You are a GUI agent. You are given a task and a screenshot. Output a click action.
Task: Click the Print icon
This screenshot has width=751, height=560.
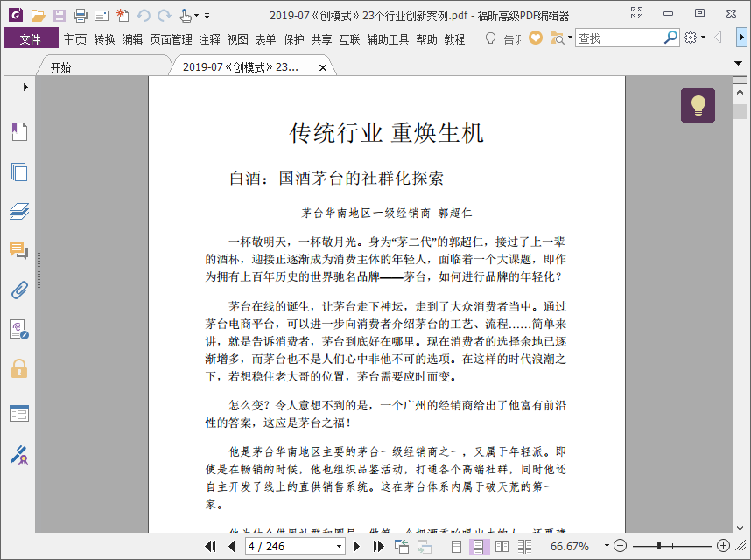tap(81, 16)
